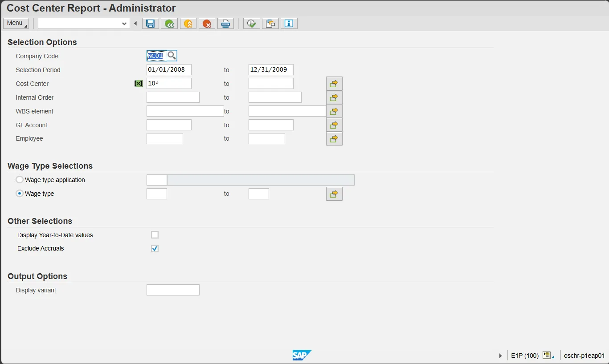Click the Employee 'to' field
The height and width of the screenshot is (364, 609).
point(267,139)
